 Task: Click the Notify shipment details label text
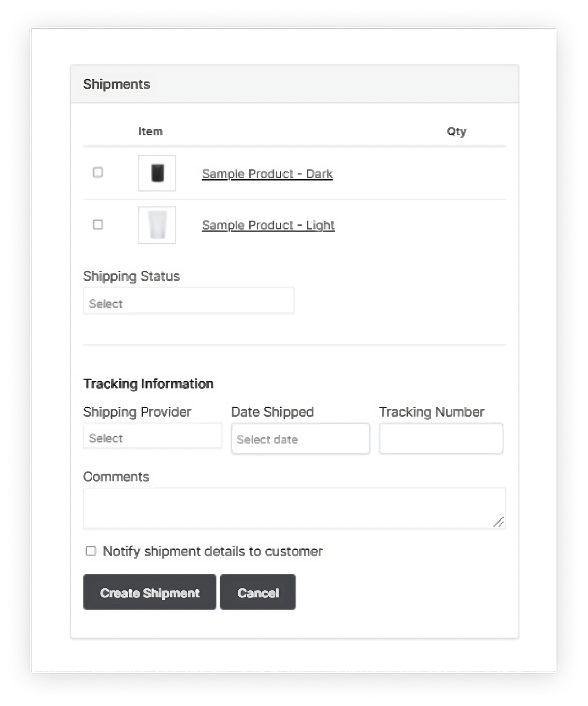point(213,552)
